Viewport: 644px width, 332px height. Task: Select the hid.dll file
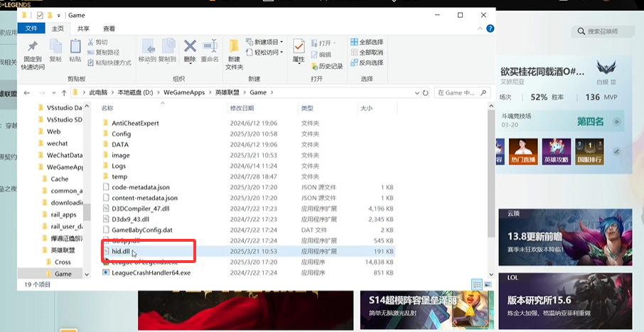pos(122,251)
